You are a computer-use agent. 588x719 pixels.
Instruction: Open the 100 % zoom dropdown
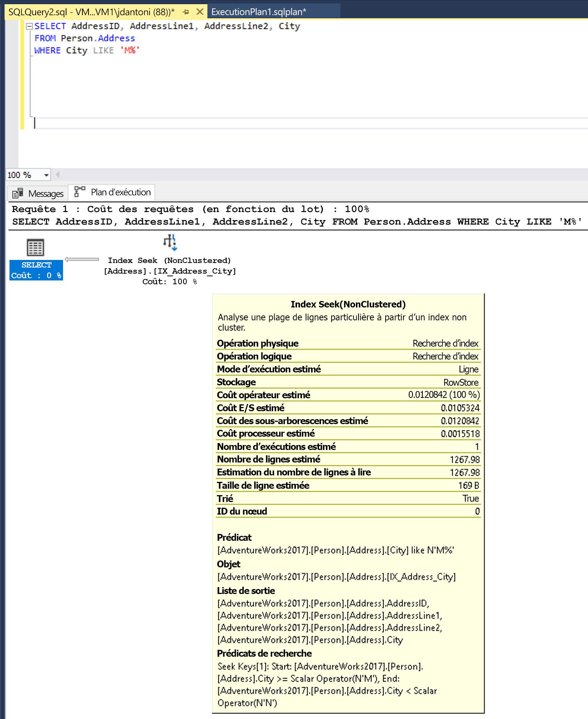pos(46,175)
